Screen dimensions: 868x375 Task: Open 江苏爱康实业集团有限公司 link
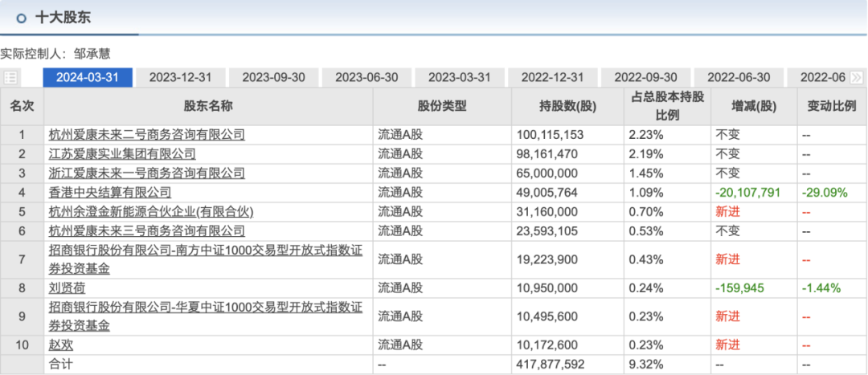[x=122, y=154]
